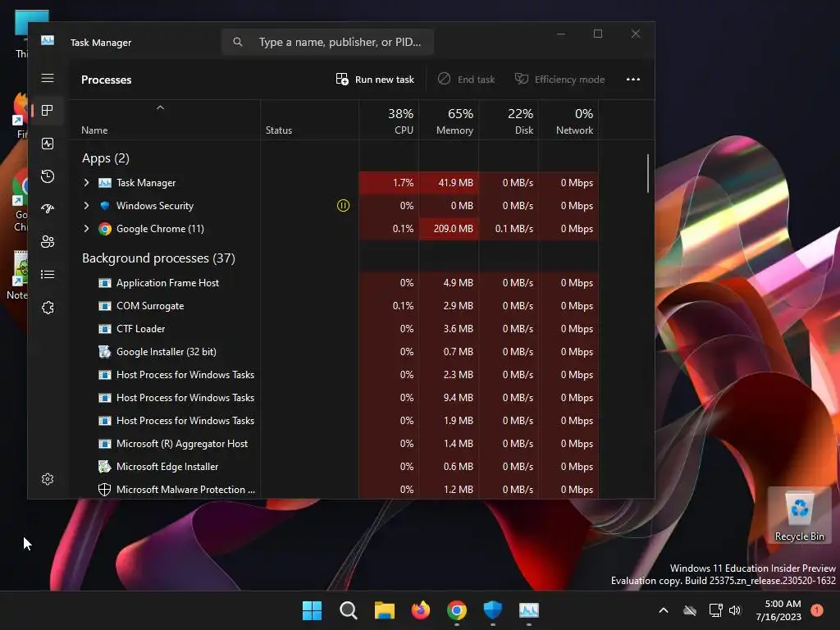Open the Performance page in sidebar
The image size is (840, 630).
[x=48, y=144]
